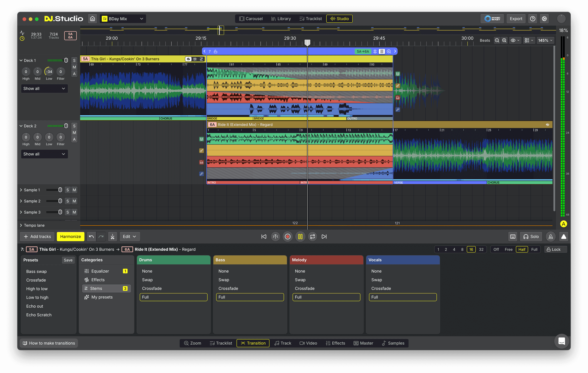588x373 pixels.
Task: Mute Sample 2 track
Action: point(74,201)
